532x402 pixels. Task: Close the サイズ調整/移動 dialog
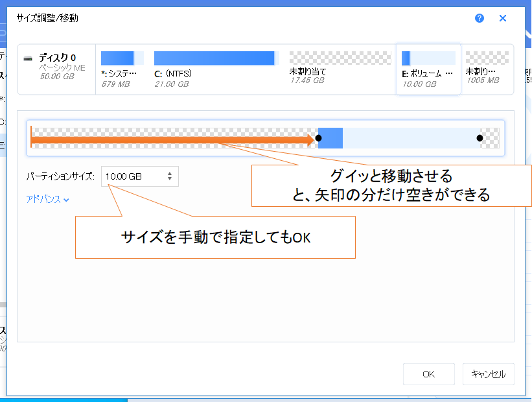[502, 18]
